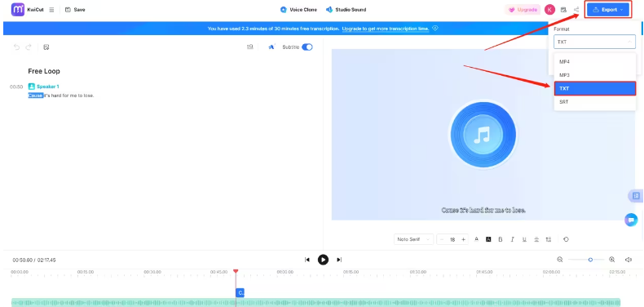Choose SRT export format option

click(595, 101)
